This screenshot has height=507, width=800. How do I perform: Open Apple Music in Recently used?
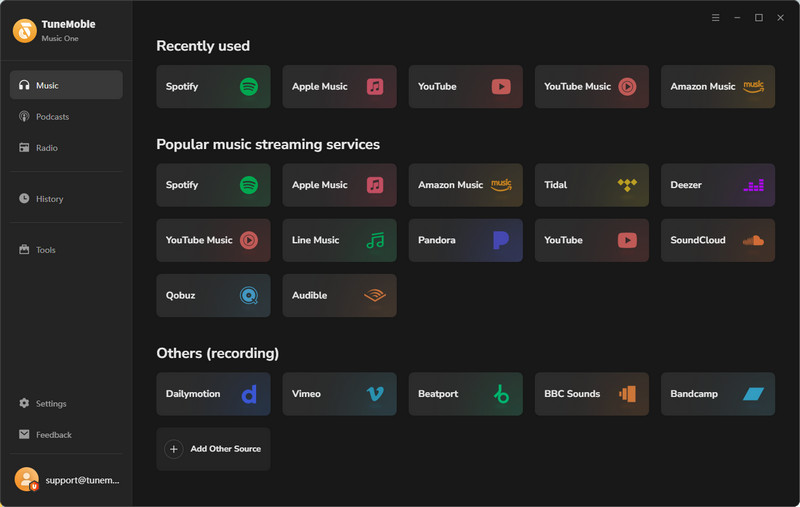[x=339, y=86]
